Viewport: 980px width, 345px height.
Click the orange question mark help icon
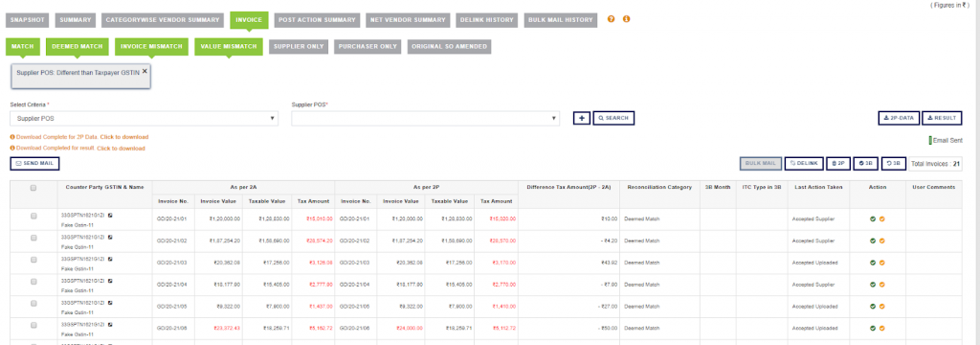pos(612,19)
